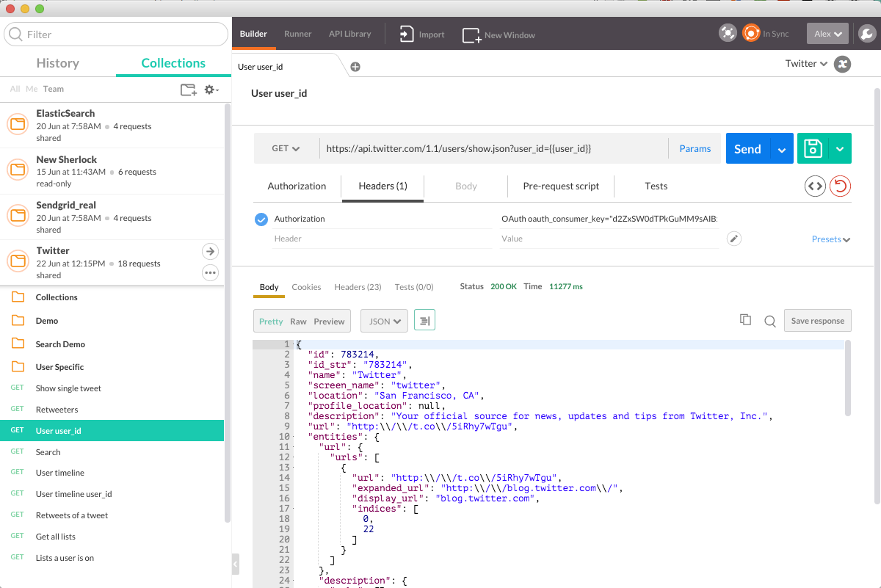Open the Twitter collection ellipsis menu
Screen dimensions: 881x588
(x=210, y=273)
